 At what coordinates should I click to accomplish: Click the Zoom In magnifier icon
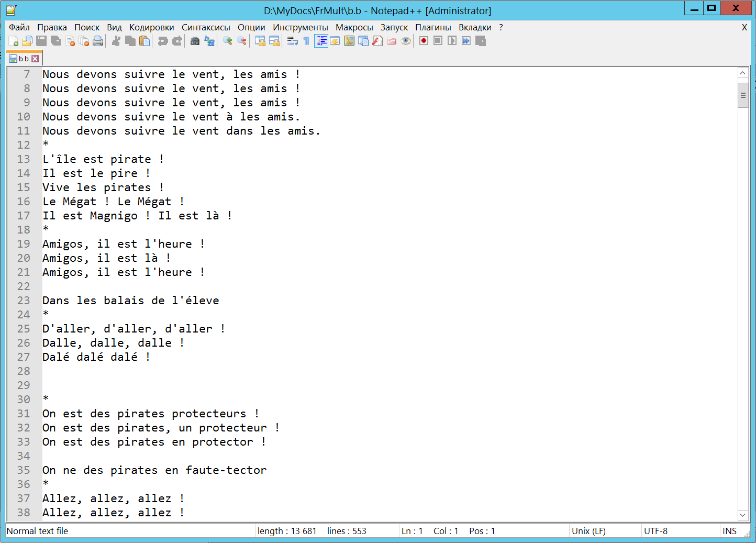tap(228, 41)
